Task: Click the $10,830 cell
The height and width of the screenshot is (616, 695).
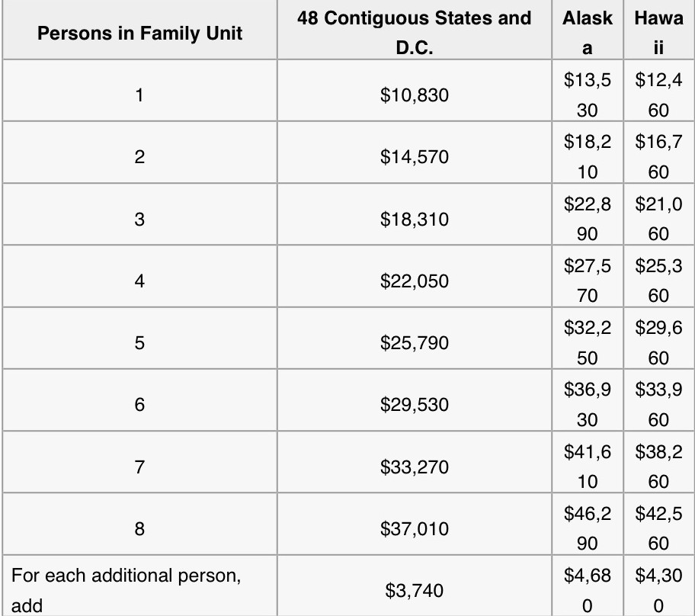Action: pos(415,95)
